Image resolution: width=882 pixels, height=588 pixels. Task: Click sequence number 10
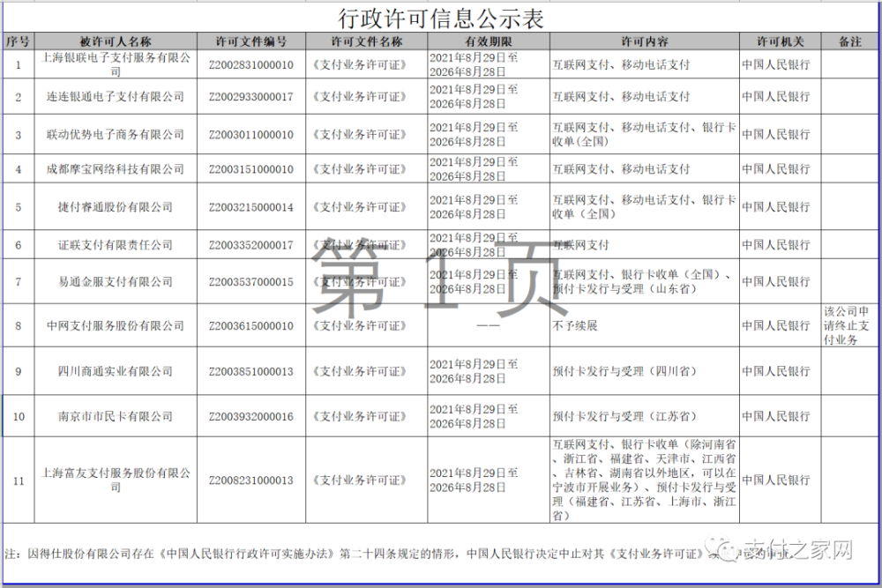click(19, 417)
